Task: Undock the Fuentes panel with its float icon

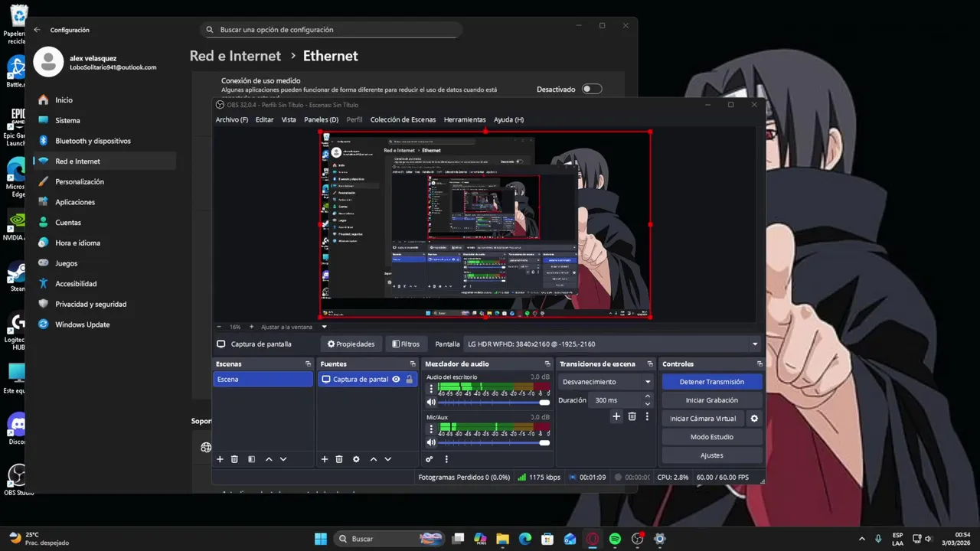Action: point(413,364)
